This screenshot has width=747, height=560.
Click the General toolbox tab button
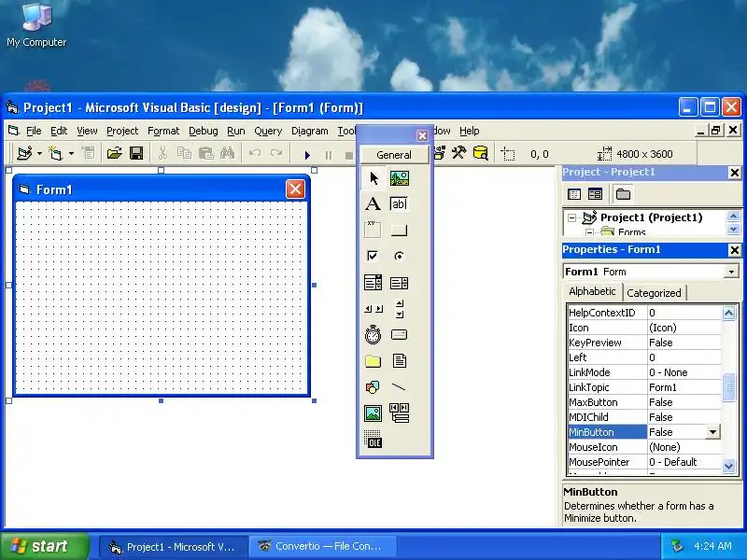click(393, 155)
